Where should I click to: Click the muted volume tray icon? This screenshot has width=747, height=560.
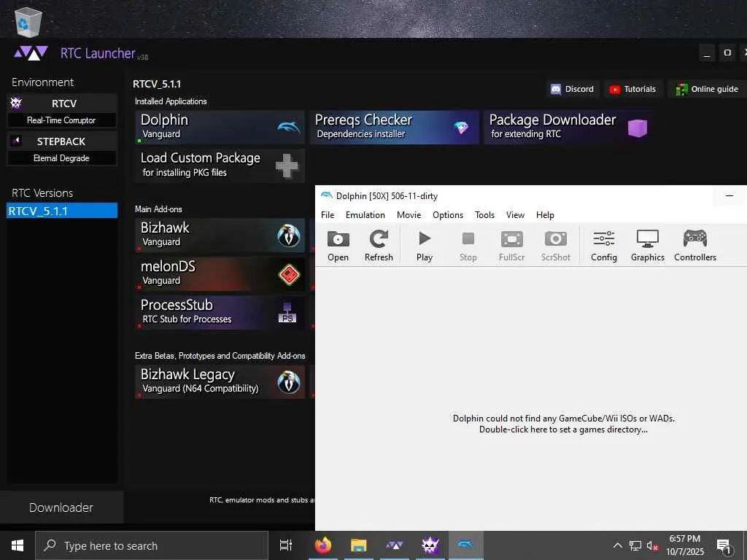click(x=652, y=545)
